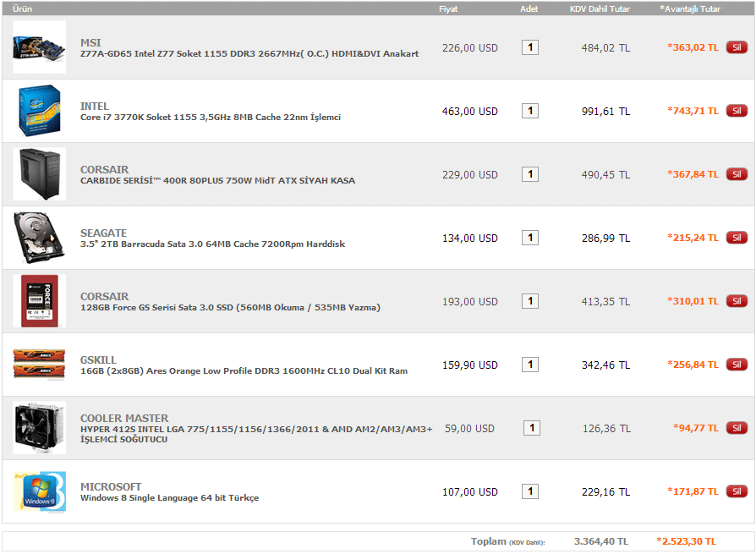Remove Microsoft Windows 8 from cart
Image resolution: width=756 pixels, height=554 pixels.
[x=737, y=491]
